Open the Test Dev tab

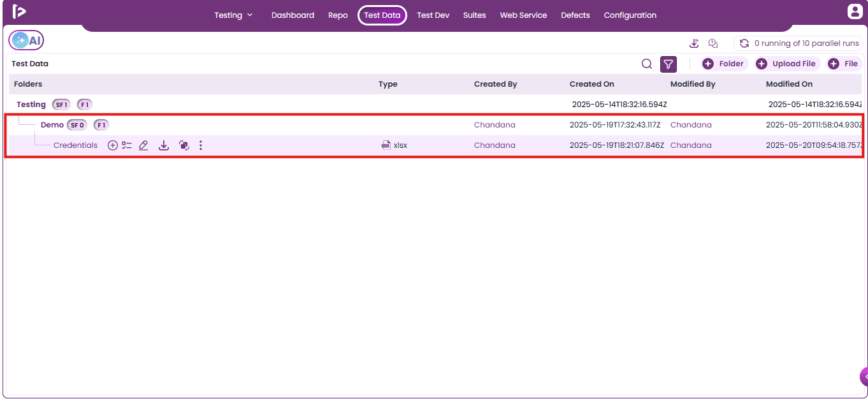point(433,15)
